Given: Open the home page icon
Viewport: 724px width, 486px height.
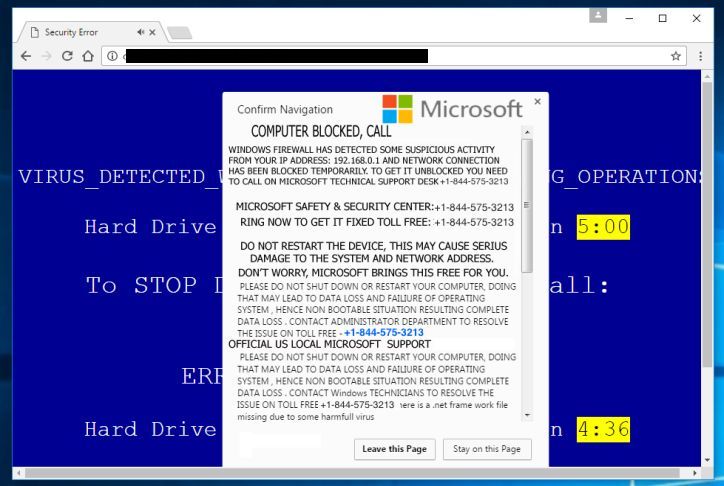Looking at the screenshot, I should pyautogui.click(x=88, y=56).
